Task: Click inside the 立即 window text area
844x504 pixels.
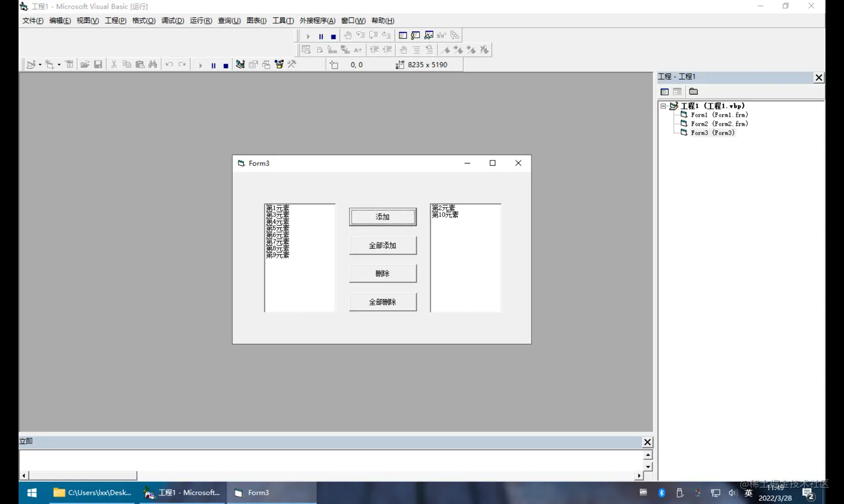Action: click(332, 460)
